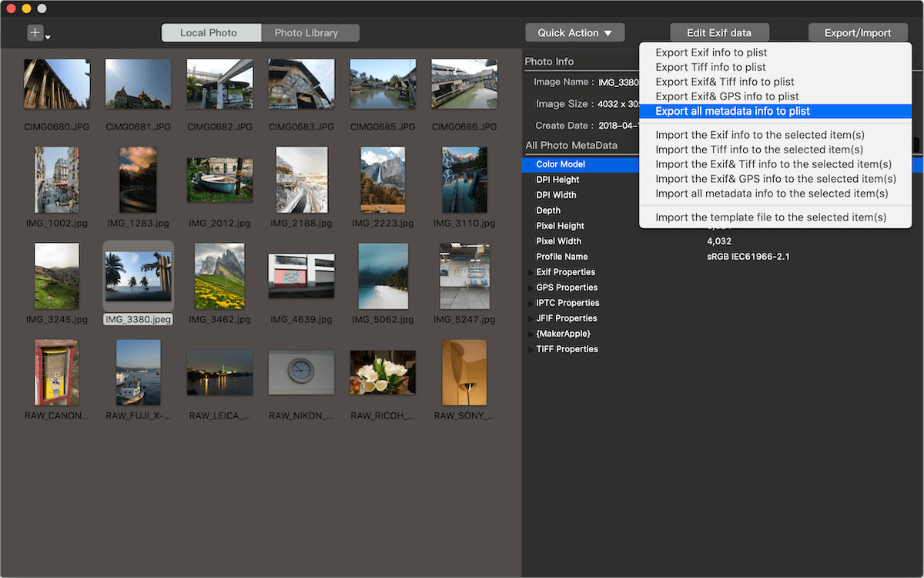Screen dimensions: 924x578
Task: Click the Export/Import button
Action: coord(858,32)
